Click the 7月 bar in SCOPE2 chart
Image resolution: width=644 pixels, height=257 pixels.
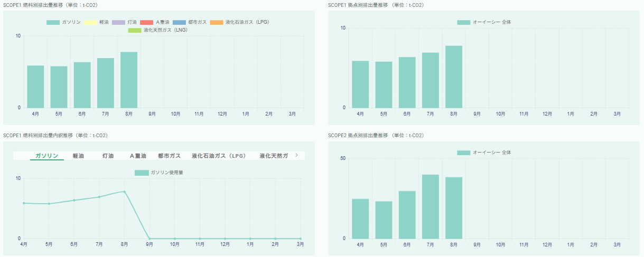point(430,206)
